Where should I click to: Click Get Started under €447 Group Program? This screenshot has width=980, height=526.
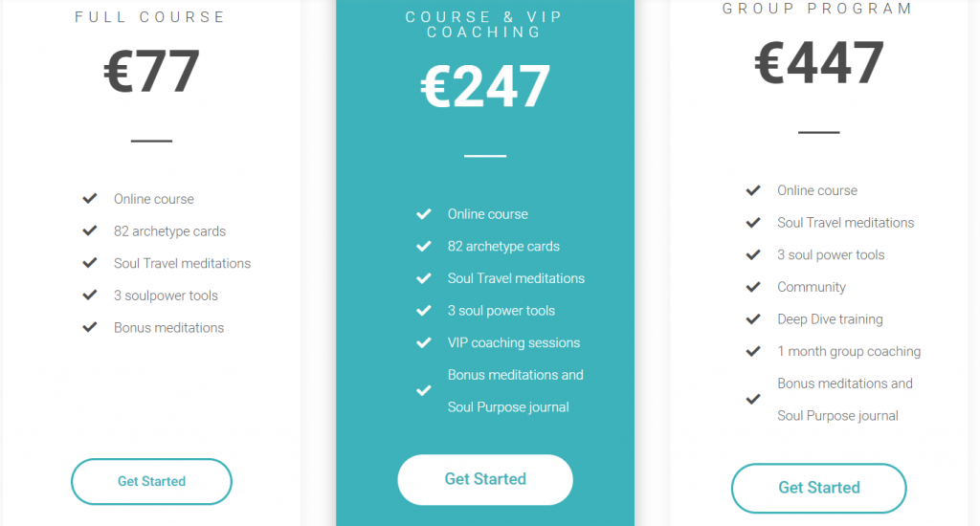coord(819,488)
